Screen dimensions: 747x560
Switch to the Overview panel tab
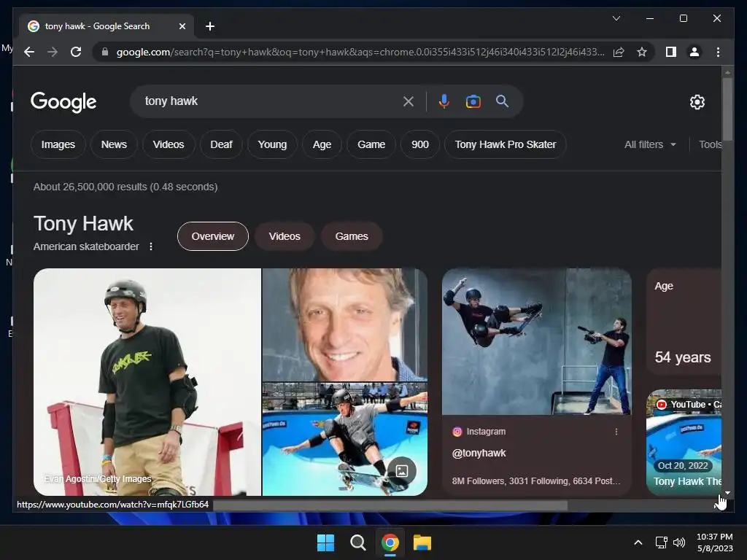coord(212,236)
